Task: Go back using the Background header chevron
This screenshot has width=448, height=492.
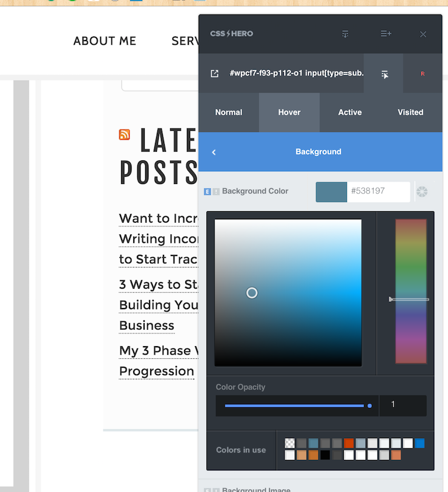Action: (x=214, y=152)
